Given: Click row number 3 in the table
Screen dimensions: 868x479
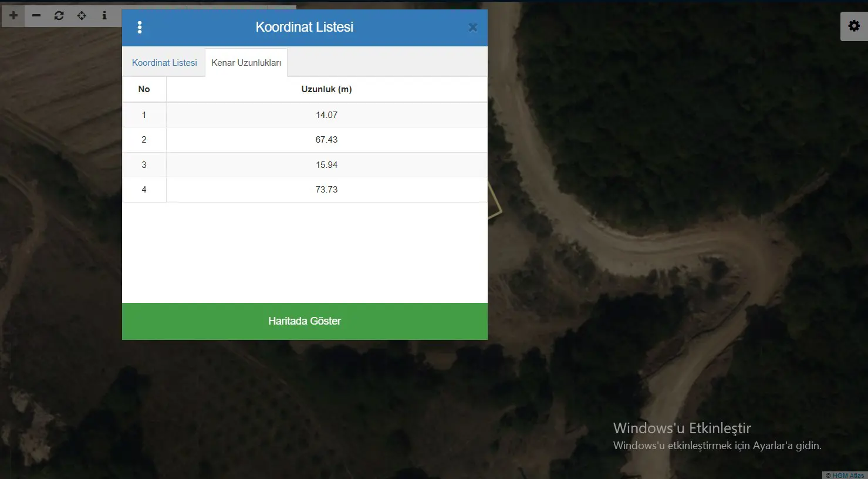Looking at the screenshot, I should 144,165.
